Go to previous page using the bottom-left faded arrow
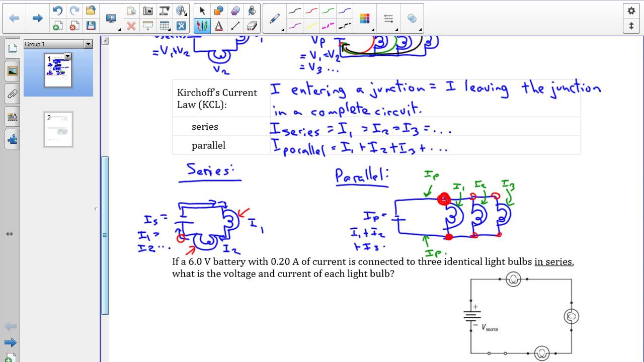The height and width of the screenshot is (362, 644). (x=10, y=327)
